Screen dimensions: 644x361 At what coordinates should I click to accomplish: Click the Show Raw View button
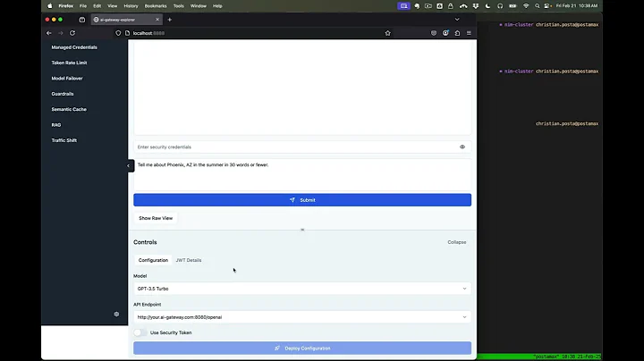pos(156,218)
